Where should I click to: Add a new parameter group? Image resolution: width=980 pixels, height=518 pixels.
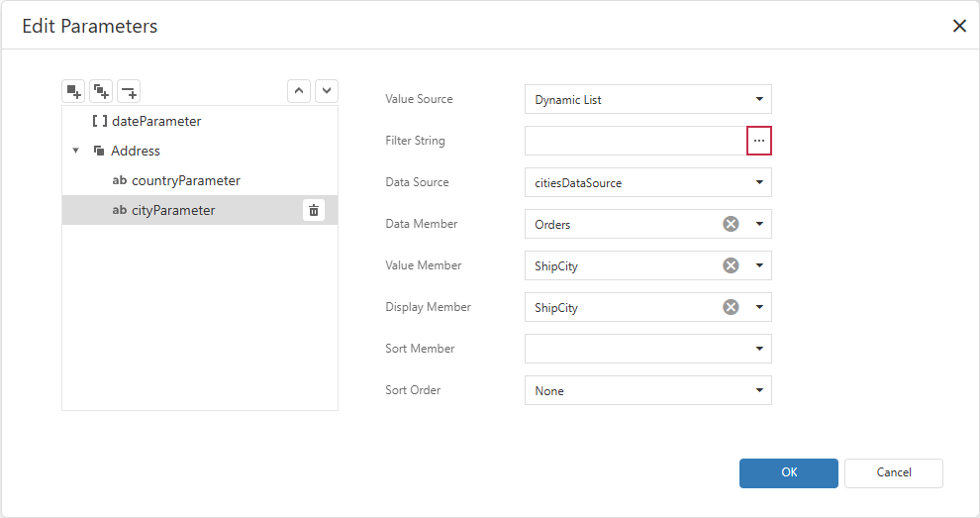point(101,91)
